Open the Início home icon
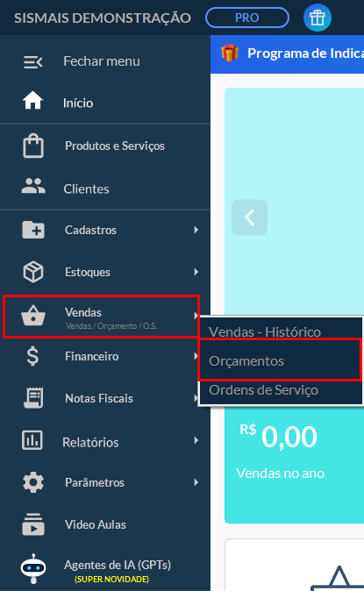 click(32, 101)
